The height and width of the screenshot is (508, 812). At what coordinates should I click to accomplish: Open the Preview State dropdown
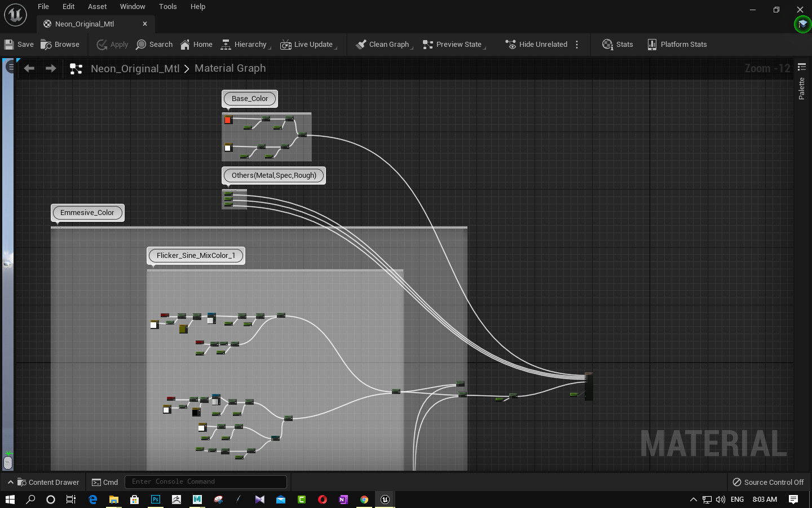[x=454, y=45]
